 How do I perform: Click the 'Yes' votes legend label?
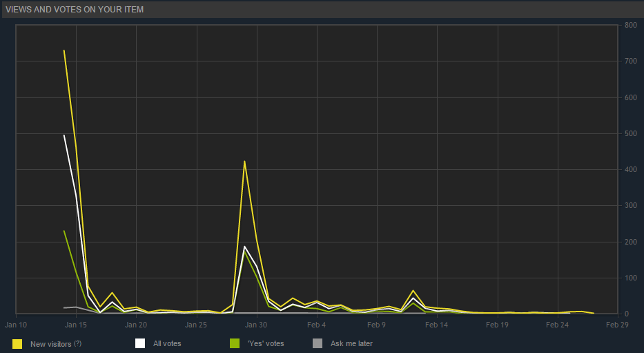266,343
